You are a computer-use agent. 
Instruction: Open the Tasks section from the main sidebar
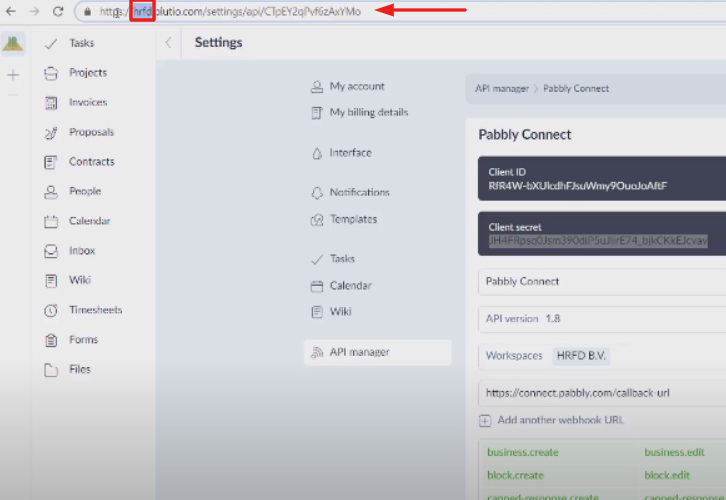coord(81,43)
